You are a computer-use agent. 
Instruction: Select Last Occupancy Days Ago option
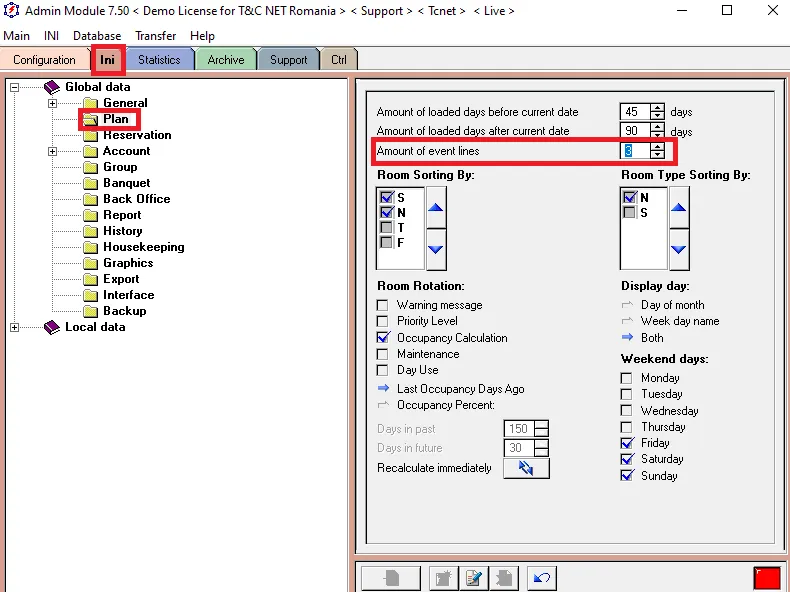click(x=383, y=388)
